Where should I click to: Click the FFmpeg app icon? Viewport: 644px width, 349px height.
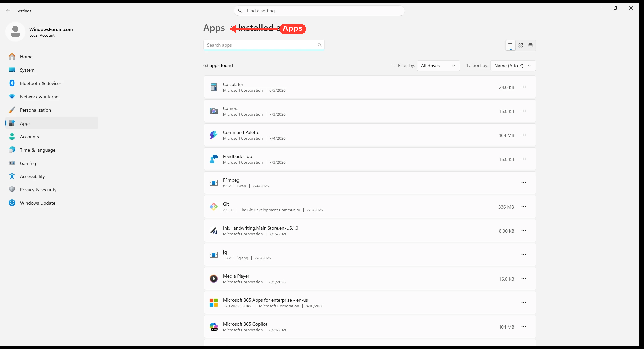pyautogui.click(x=214, y=183)
